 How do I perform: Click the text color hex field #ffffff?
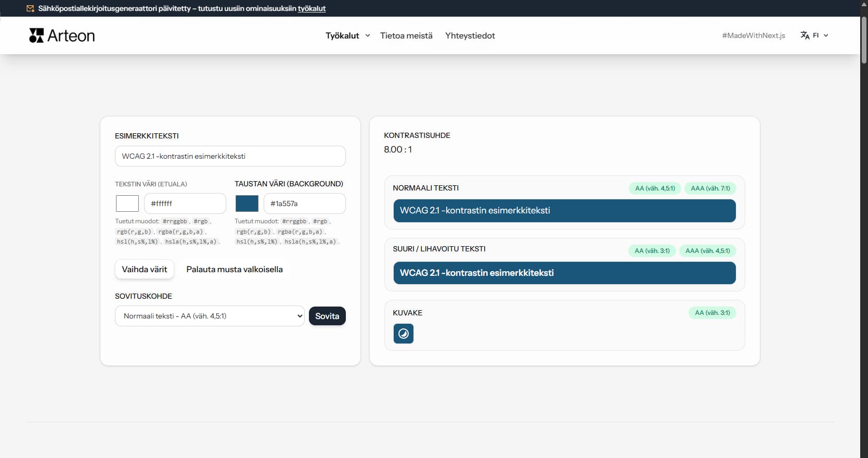tap(185, 203)
